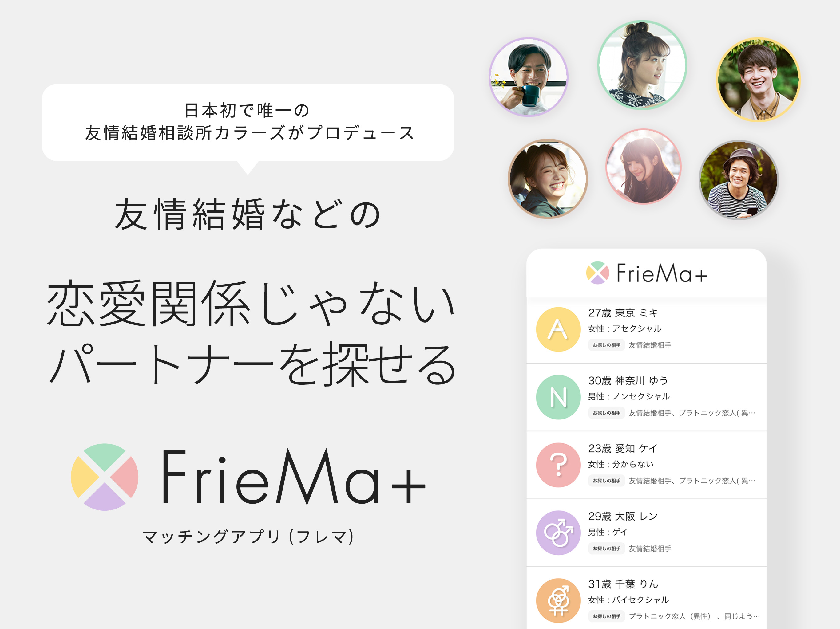Screen dimensions: 840x629
Task: Click photo of man wearing bucket hat
Action: point(739,180)
